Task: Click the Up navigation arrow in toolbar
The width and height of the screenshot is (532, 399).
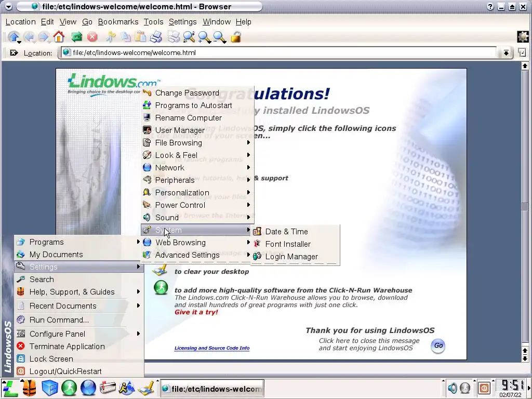Action: [14, 37]
